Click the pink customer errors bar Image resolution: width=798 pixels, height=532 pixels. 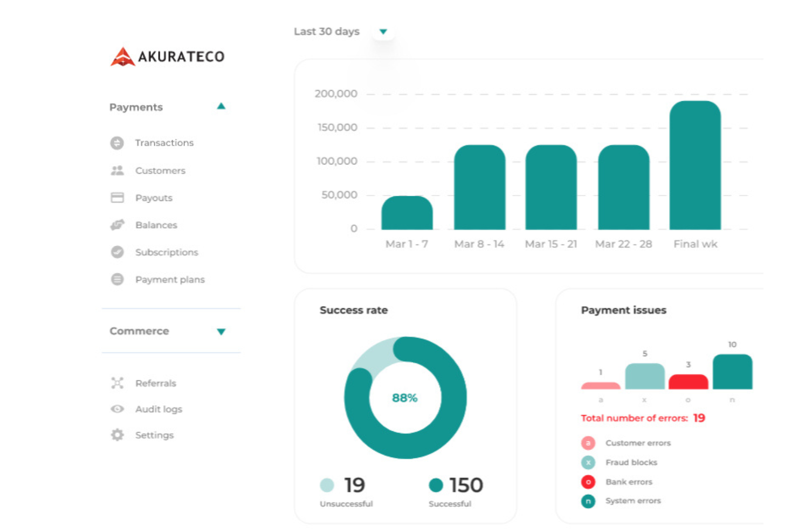[601, 386]
